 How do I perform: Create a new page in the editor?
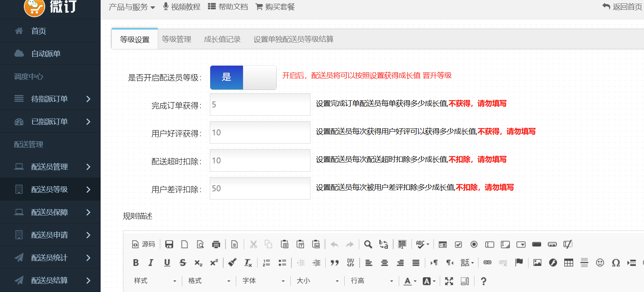pyautogui.click(x=184, y=244)
